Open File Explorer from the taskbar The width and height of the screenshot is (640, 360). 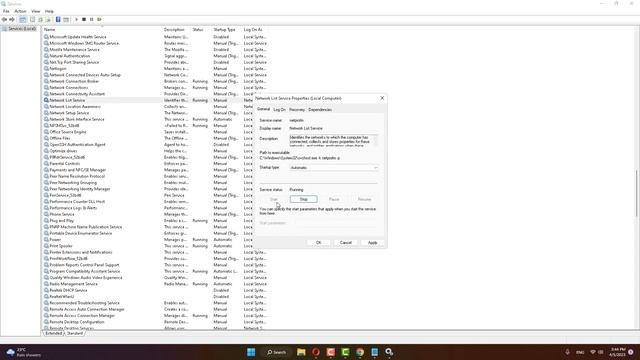[301, 352]
